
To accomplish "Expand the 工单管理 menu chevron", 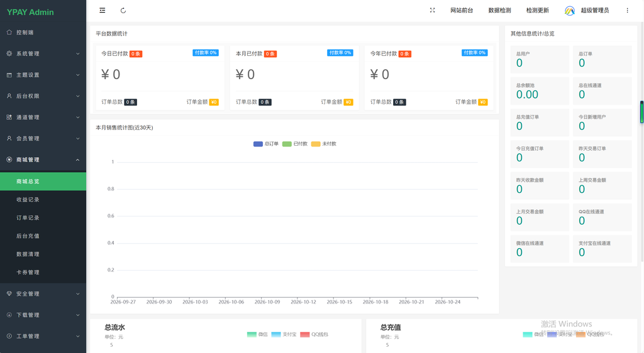I will tap(77, 337).
